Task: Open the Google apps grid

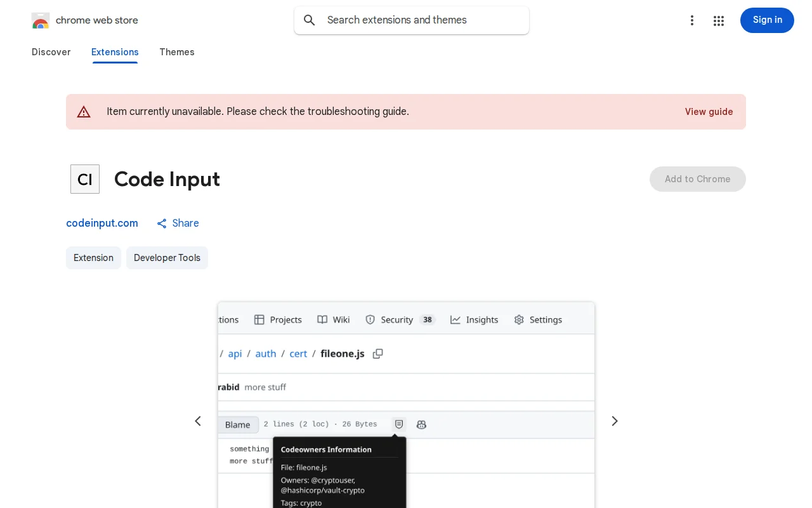Action: click(x=719, y=20)
